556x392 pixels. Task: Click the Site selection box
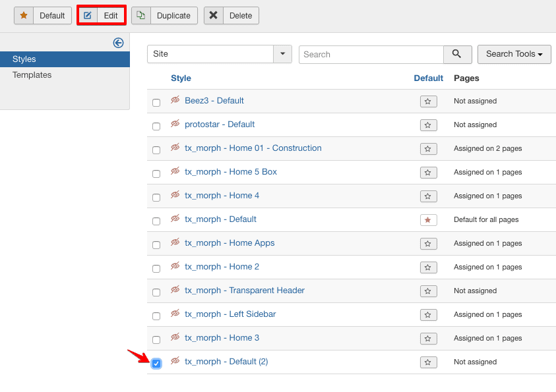(210, 54)
